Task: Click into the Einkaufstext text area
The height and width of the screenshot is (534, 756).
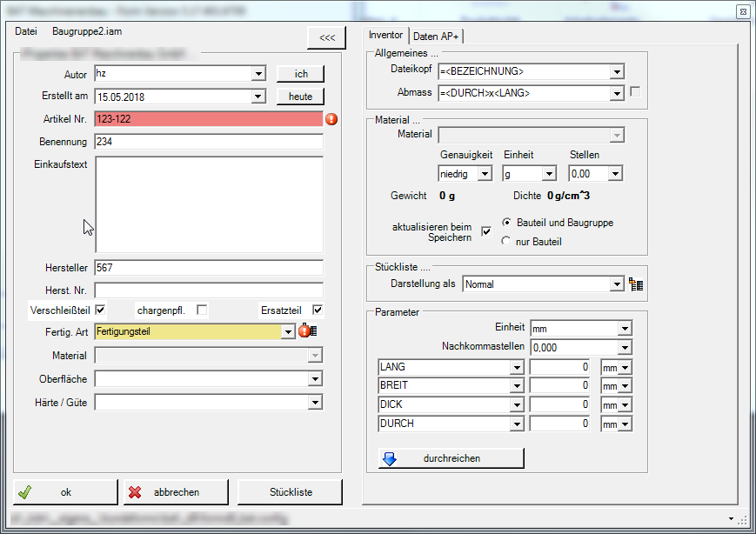Action: [x=209, y=204]
